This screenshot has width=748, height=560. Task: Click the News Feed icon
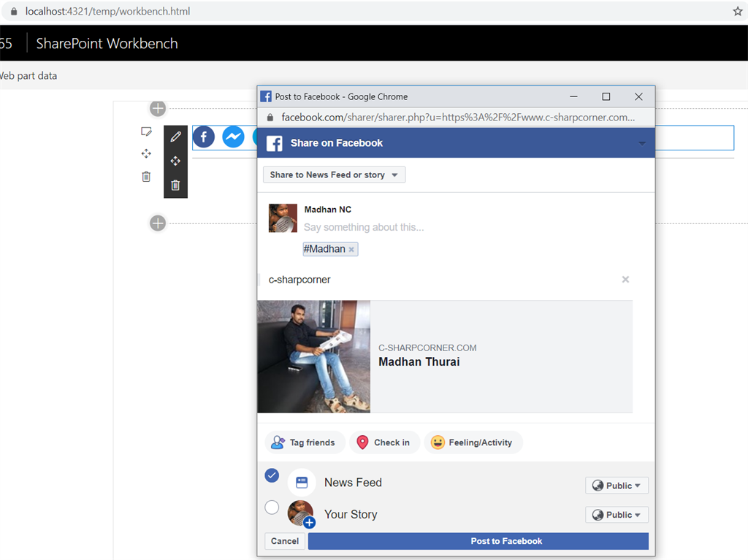(x=302, y=483)
